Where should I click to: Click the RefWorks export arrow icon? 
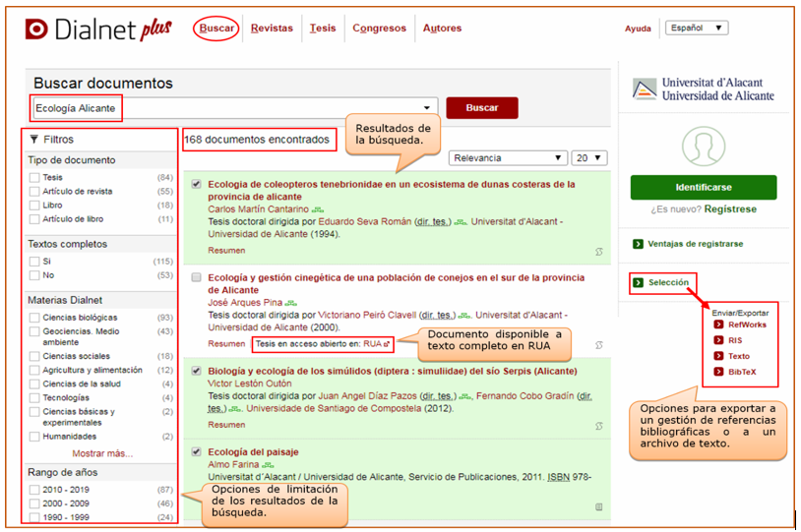pyautogui.click(x=719, y=325)
